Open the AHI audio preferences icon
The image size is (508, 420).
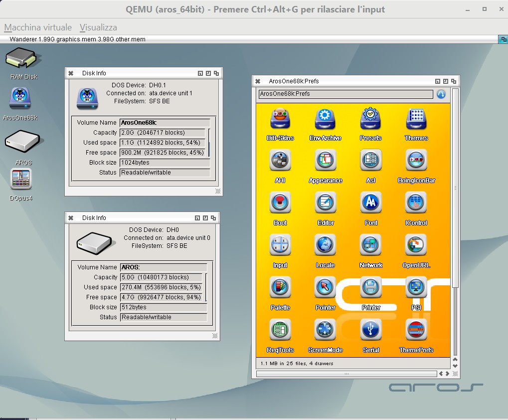coord(280,161)
